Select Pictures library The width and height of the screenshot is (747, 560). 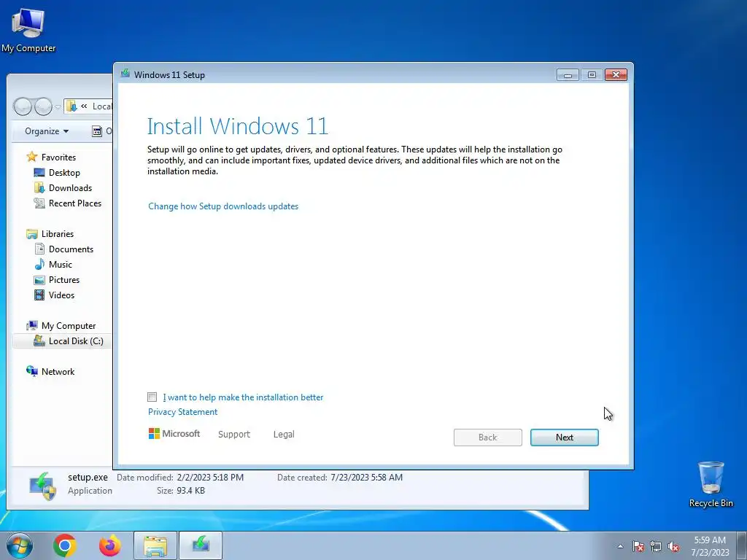[x=57, y=279]
